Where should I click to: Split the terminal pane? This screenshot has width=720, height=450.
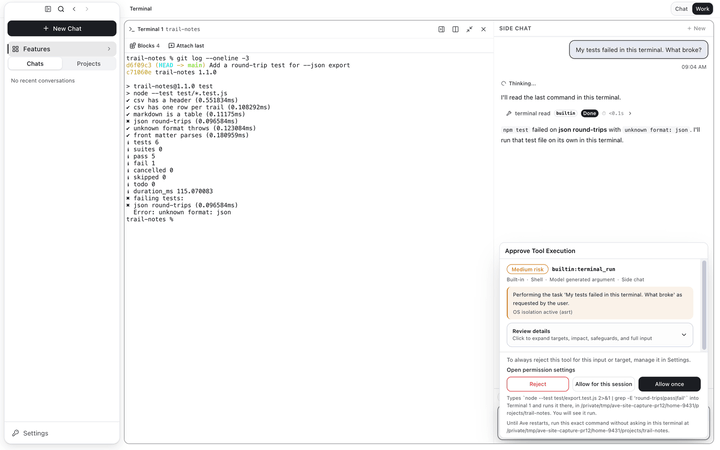tap(455, 29)
